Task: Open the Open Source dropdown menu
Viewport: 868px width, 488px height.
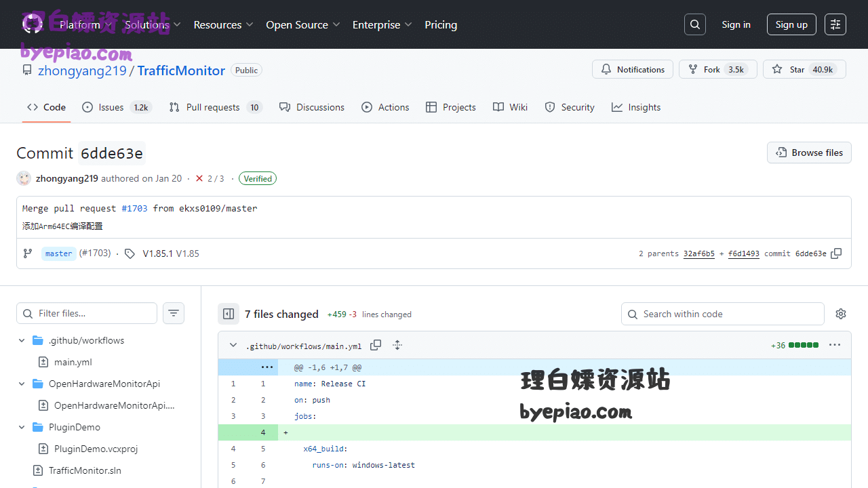Action: (303, 24)
